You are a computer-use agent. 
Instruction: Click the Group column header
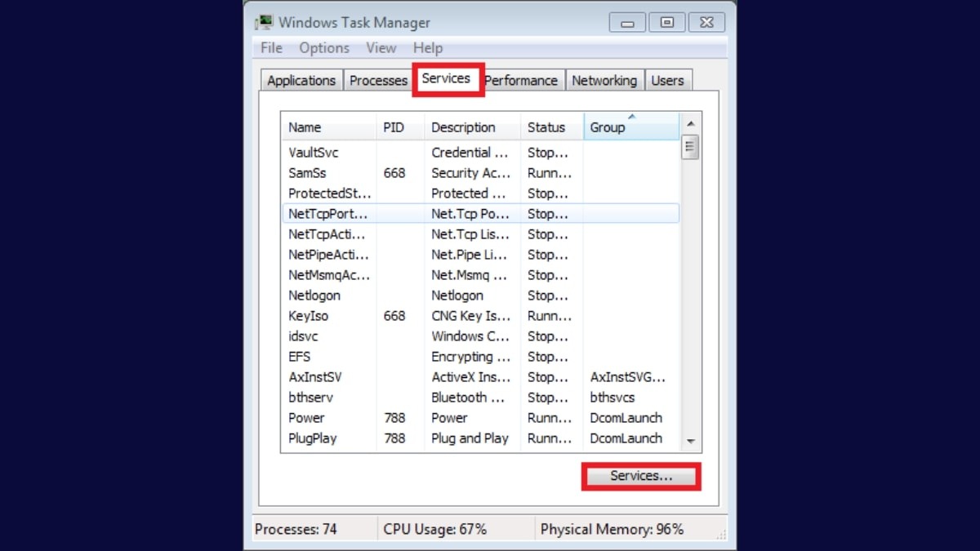coord(631,127)
